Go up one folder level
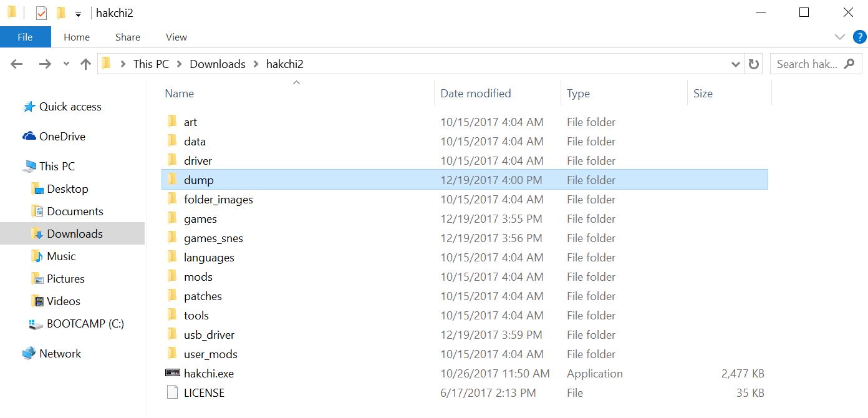This screenshot has height=418, width=868. (86, 64)
